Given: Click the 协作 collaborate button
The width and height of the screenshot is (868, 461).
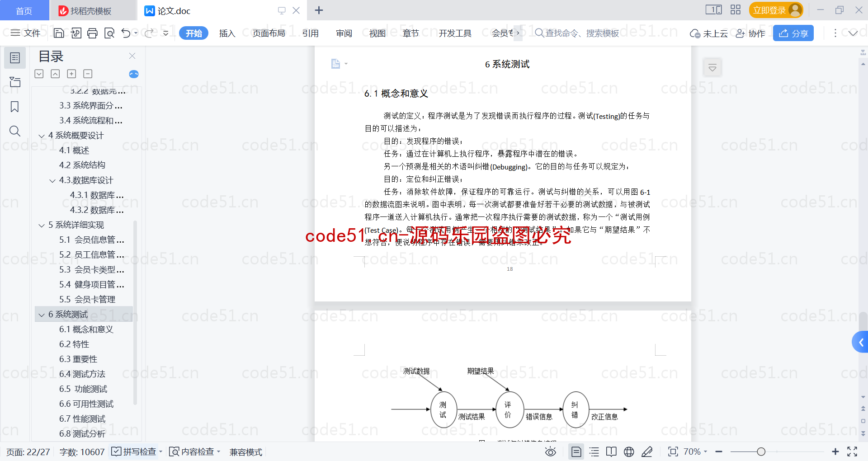Looking at the screenshot, I should (750, 33).
